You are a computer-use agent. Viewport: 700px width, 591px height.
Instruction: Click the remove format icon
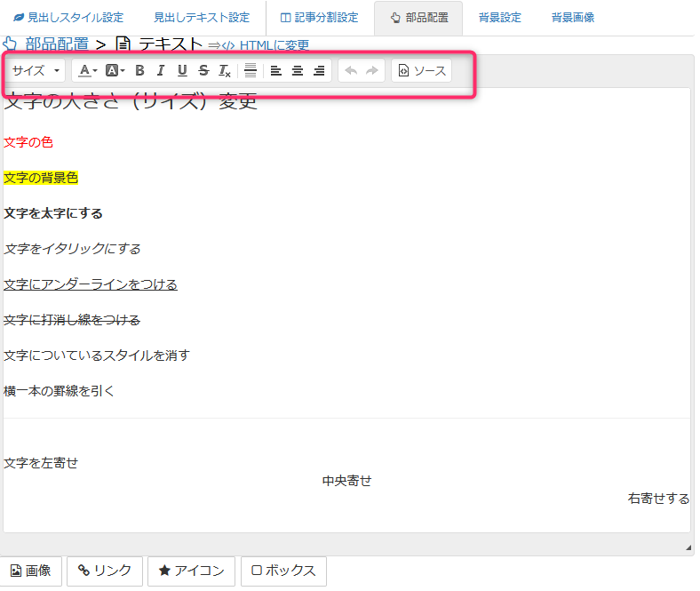click(225, 71)
